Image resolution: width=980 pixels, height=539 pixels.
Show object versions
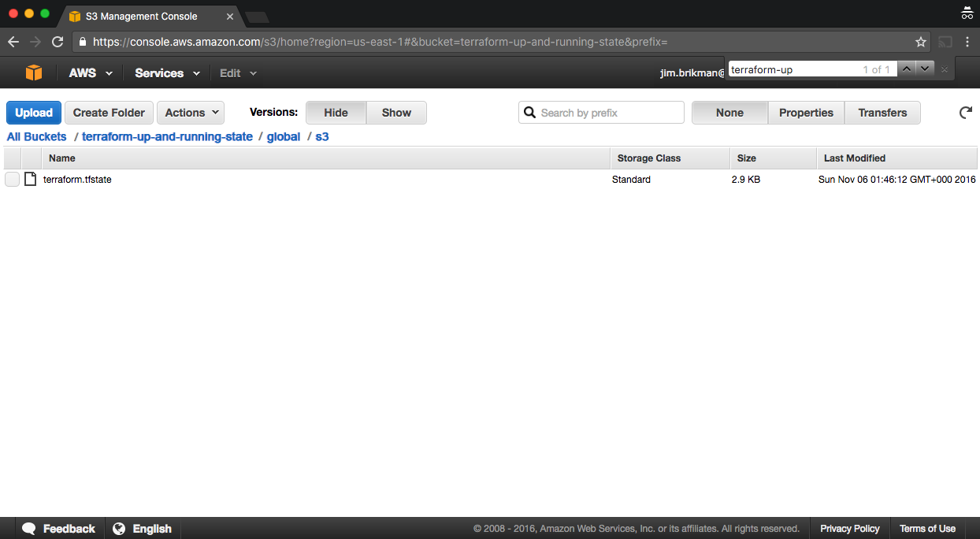[396, 113]
